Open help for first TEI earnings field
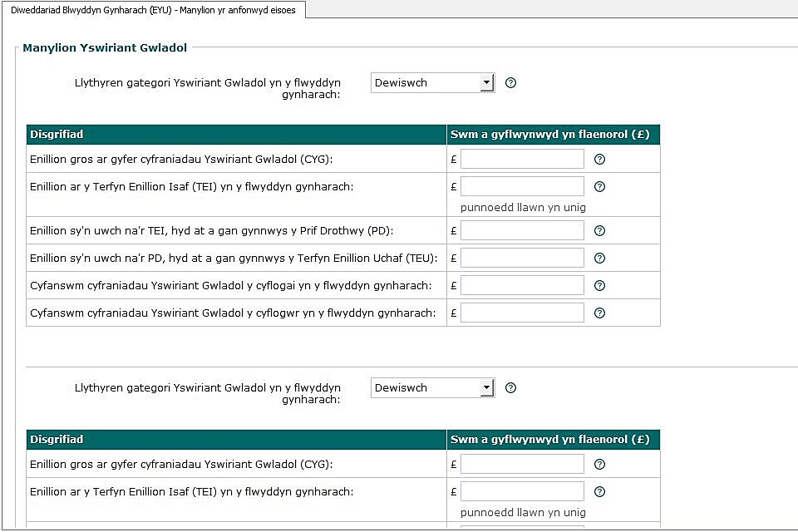This screenshot has height=532, width=798. tap(599, 187)
